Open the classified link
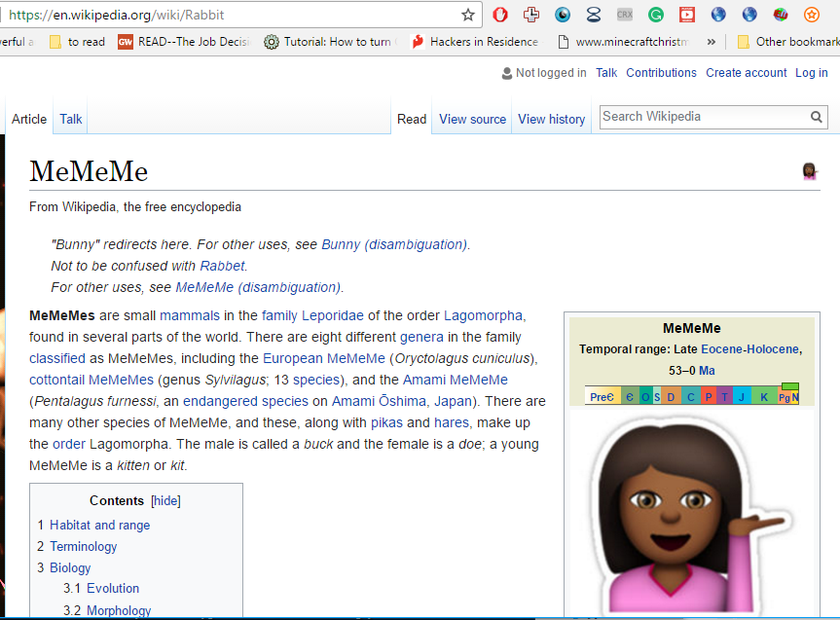 click(57, 358)
